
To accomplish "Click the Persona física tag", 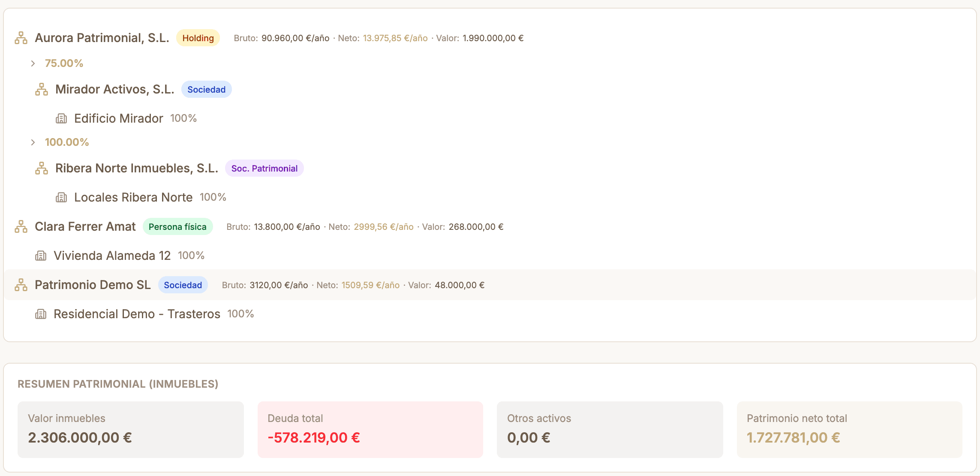I will coord(177,226).
